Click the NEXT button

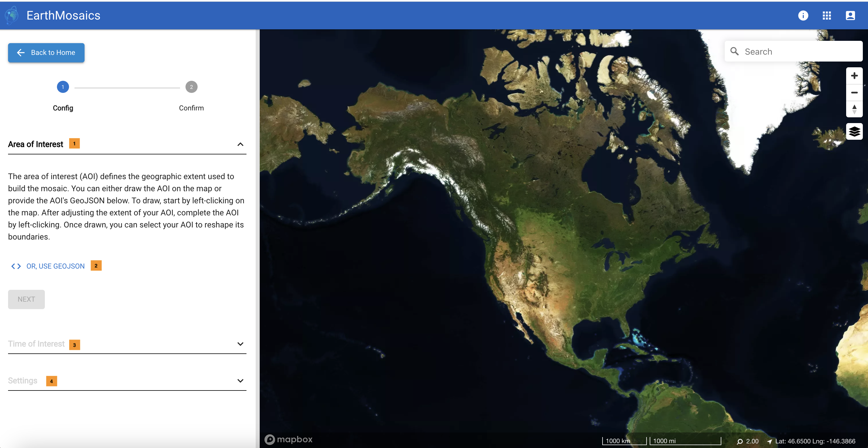pyautogui.click(x=26, y=299)
